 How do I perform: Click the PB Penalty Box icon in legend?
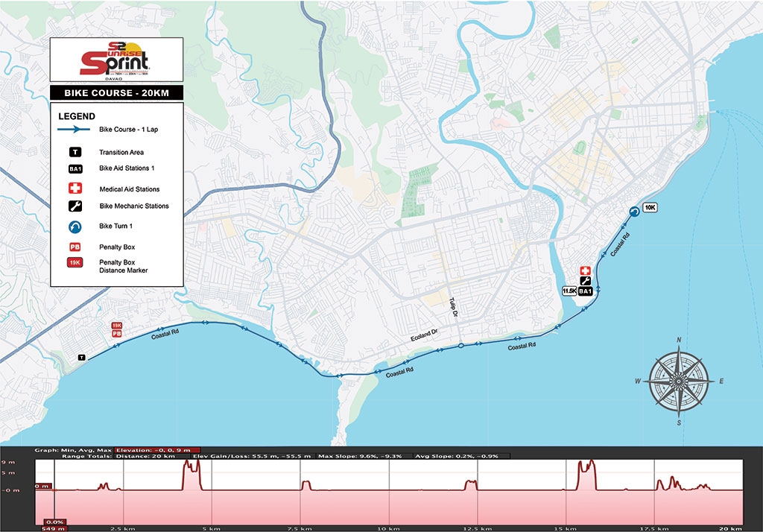[x=75, y=247]
